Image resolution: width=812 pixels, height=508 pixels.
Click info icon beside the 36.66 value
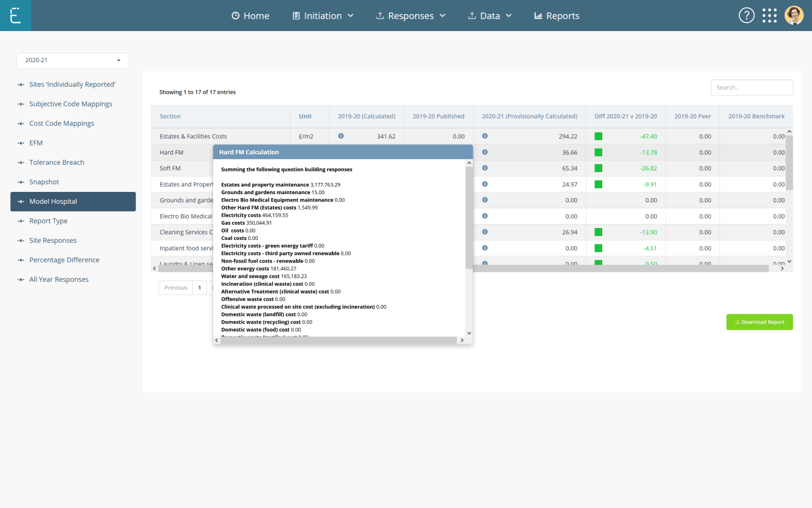(485, 152)
